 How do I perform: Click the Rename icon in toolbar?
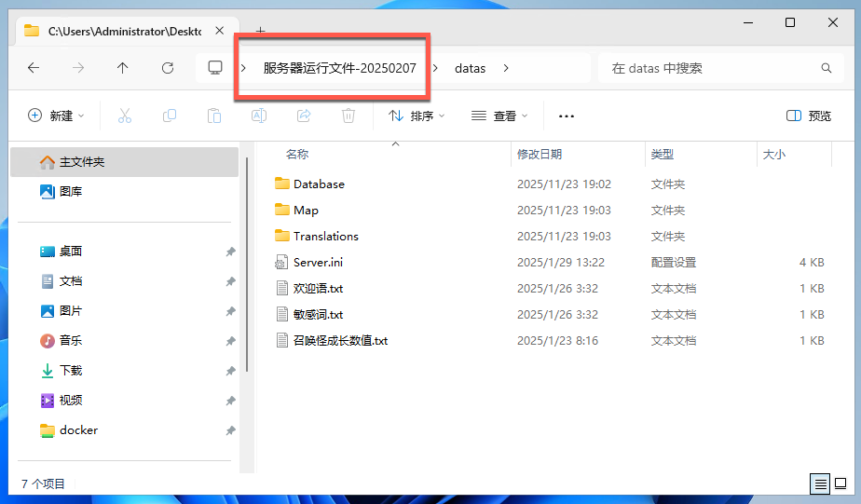point(259,116)
